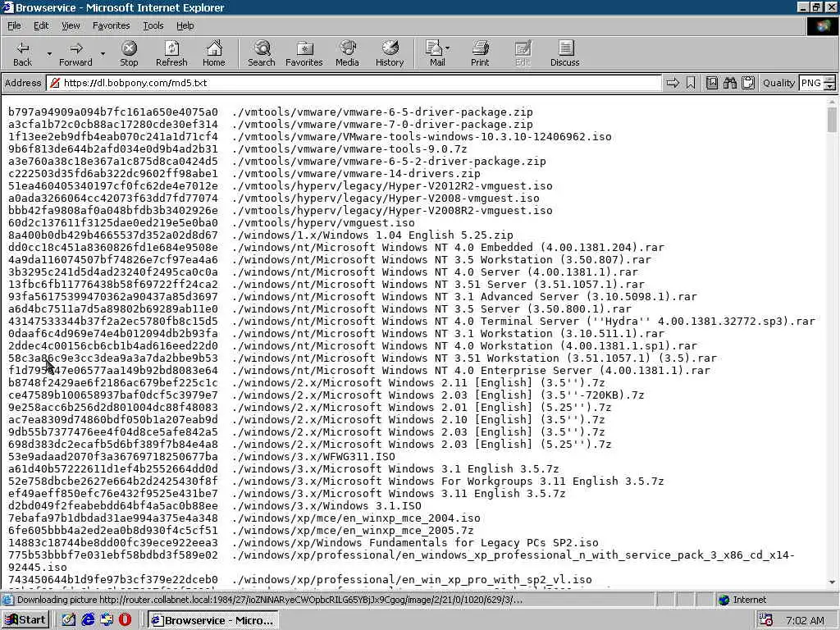Click the Go arrow next to address bar
This screenshot has width=840, height=630.
point(673,83)
